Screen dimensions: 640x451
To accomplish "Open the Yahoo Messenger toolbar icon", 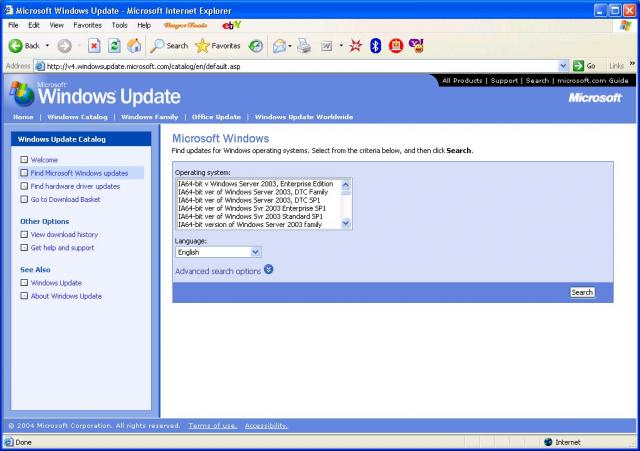I will [x=416, y=46].
